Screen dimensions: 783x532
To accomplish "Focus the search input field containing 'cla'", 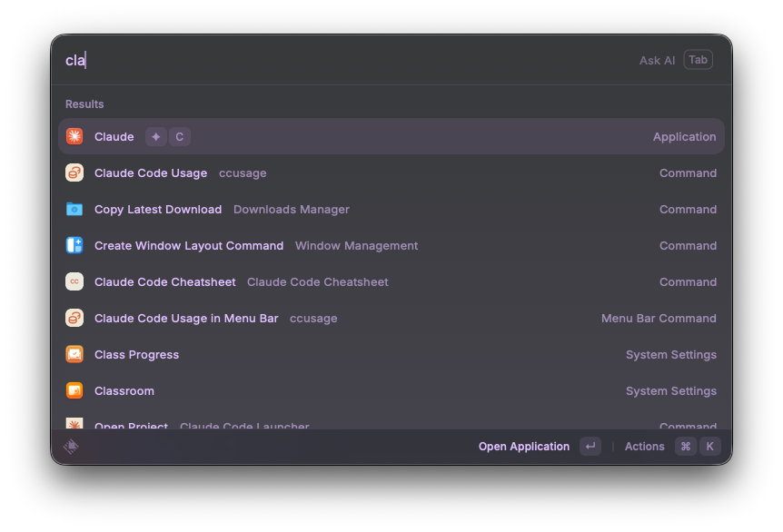I will pos(345,60).
